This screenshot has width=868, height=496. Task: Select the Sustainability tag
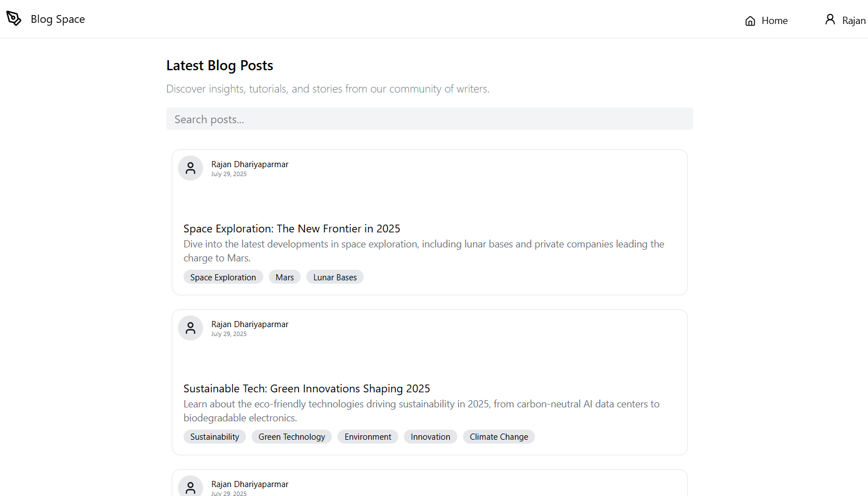[x=215, y=437]
